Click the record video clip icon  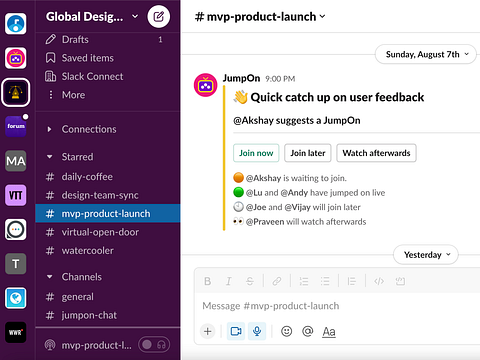pos(236,331)
